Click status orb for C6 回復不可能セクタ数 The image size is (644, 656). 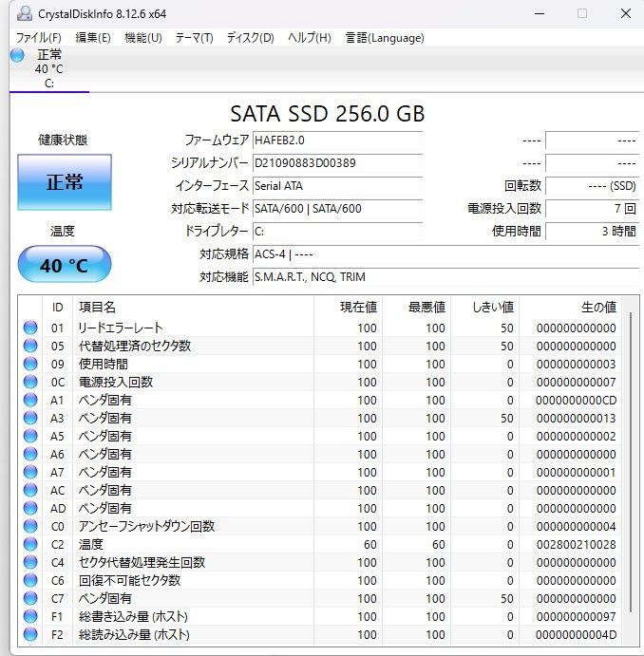pos(30,580)
